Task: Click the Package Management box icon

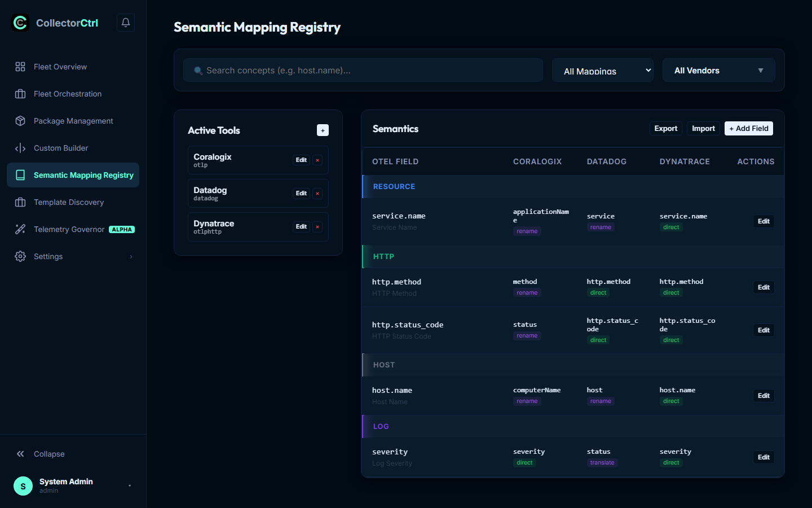Action: (x=20, y=121)
